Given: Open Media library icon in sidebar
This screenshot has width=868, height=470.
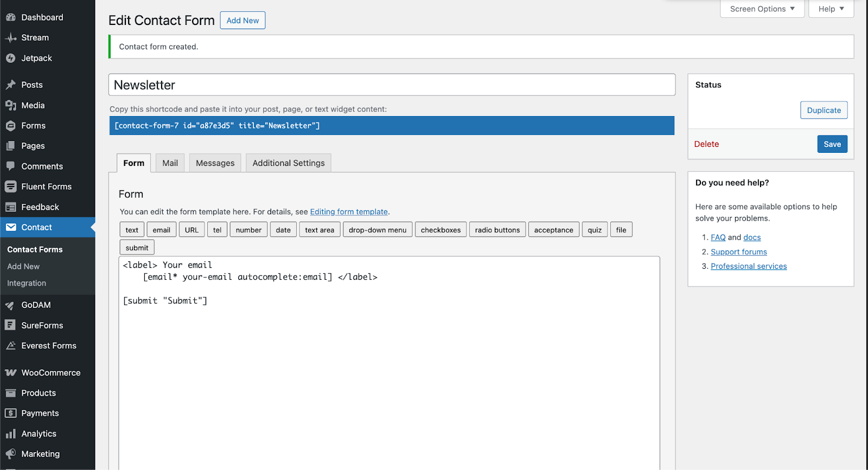Looking at the screenshot, I should 10,105.
